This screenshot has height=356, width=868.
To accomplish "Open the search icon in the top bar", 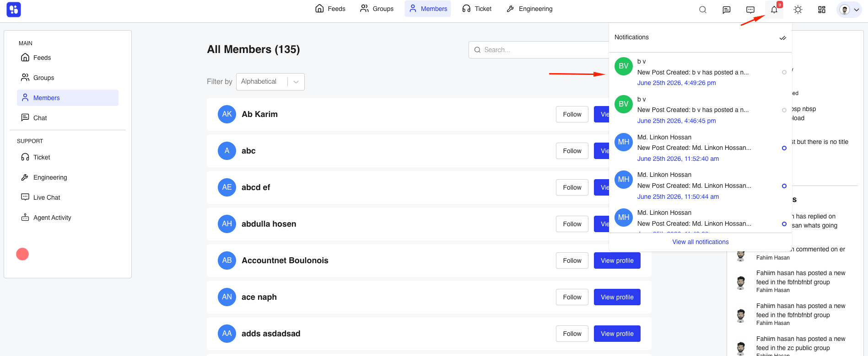I will coord(703,10).
